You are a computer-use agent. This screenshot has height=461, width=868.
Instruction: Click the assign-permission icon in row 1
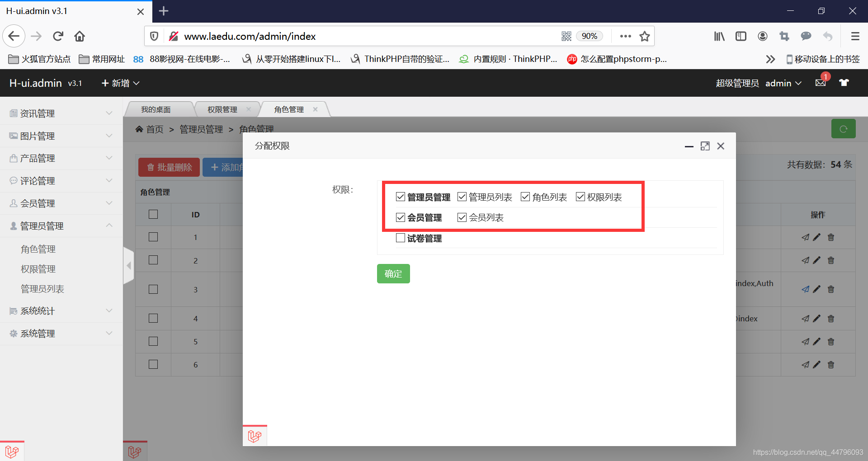point(806,237)
